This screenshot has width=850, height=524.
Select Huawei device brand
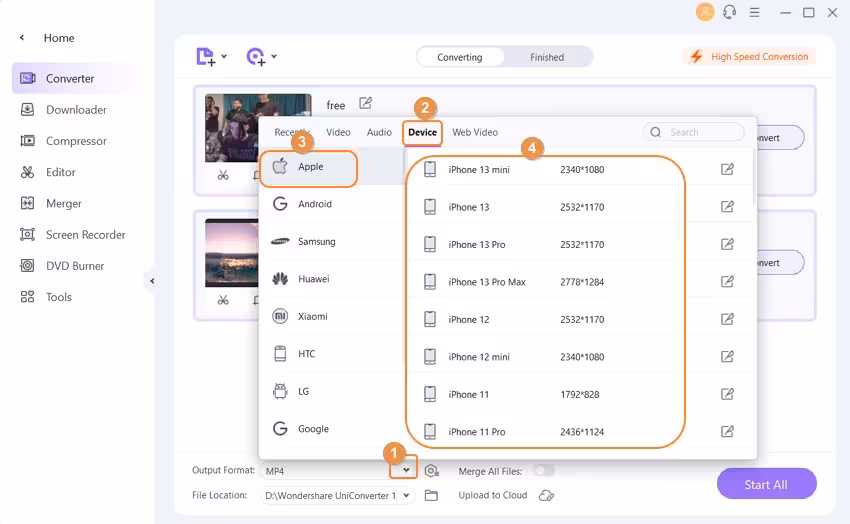tap(332, 279)
